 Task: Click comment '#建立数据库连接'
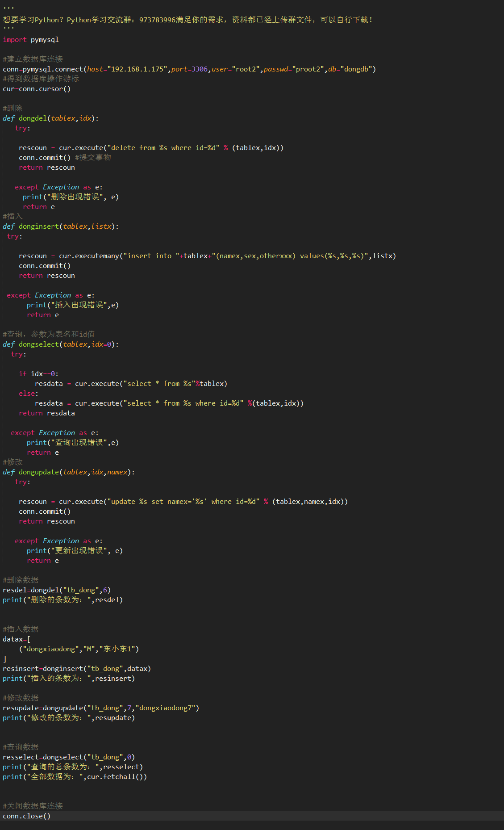click(x=33, y=59)
